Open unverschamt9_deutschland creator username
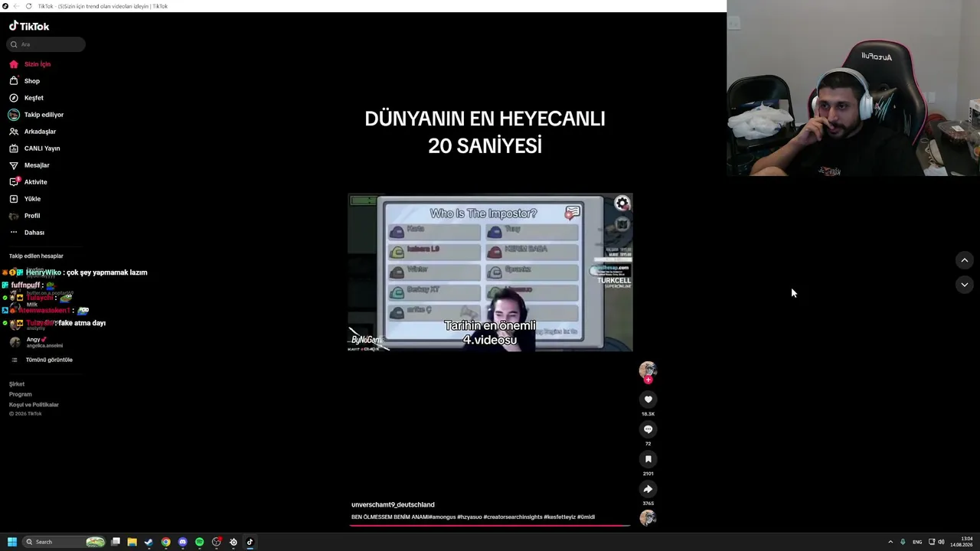This screenshot has height=551, width=980. (x=393, y=505)
